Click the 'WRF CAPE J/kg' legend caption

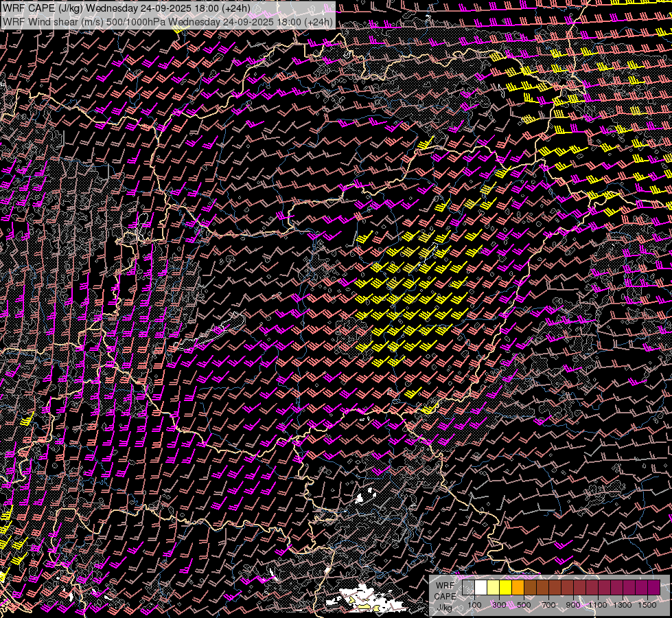coord(445,595)
